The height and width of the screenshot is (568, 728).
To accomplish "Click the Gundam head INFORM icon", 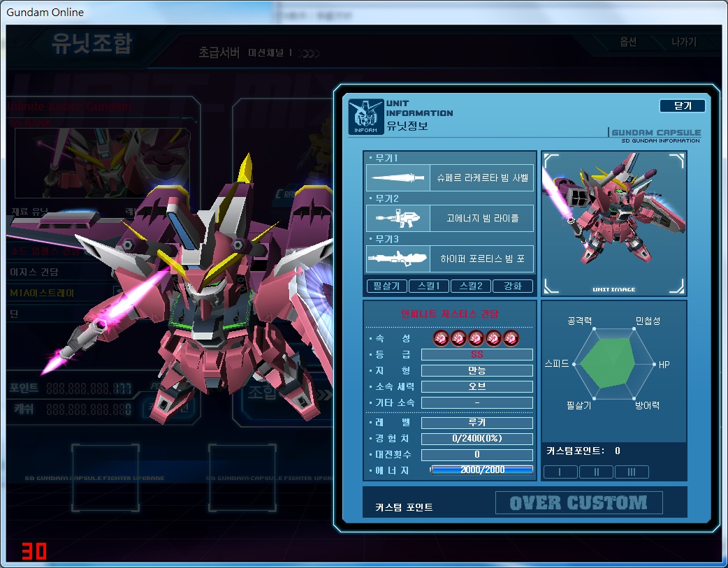I will click(x=366, y=117).
